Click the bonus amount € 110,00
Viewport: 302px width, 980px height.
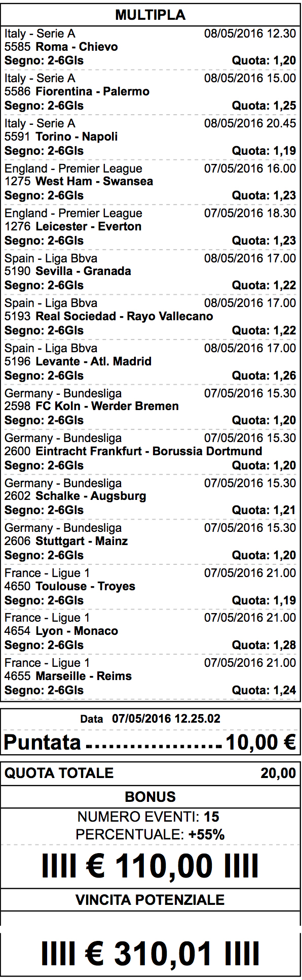150,866
